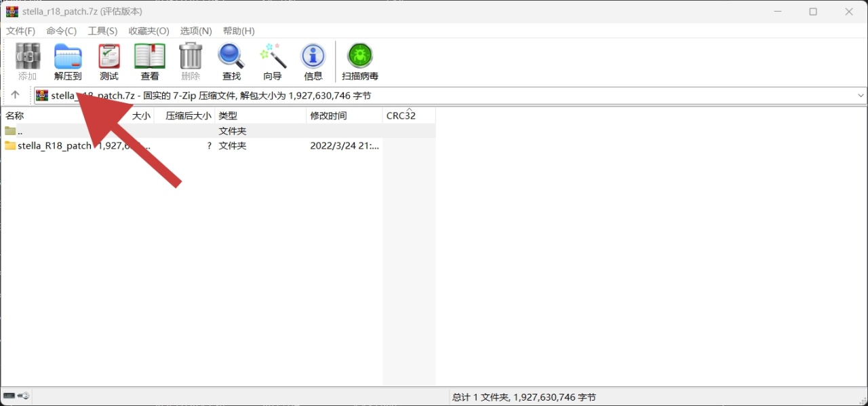Select the stella_R18_patch folder row

218,145
